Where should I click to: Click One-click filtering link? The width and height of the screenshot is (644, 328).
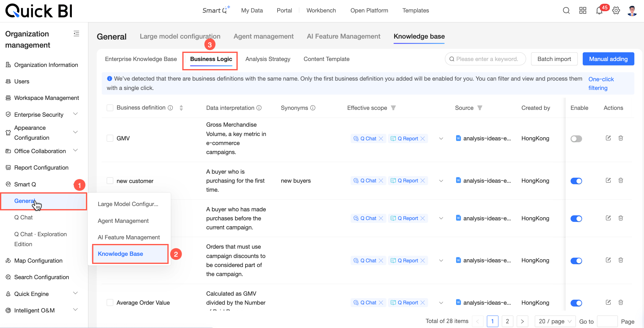[601, 83]
